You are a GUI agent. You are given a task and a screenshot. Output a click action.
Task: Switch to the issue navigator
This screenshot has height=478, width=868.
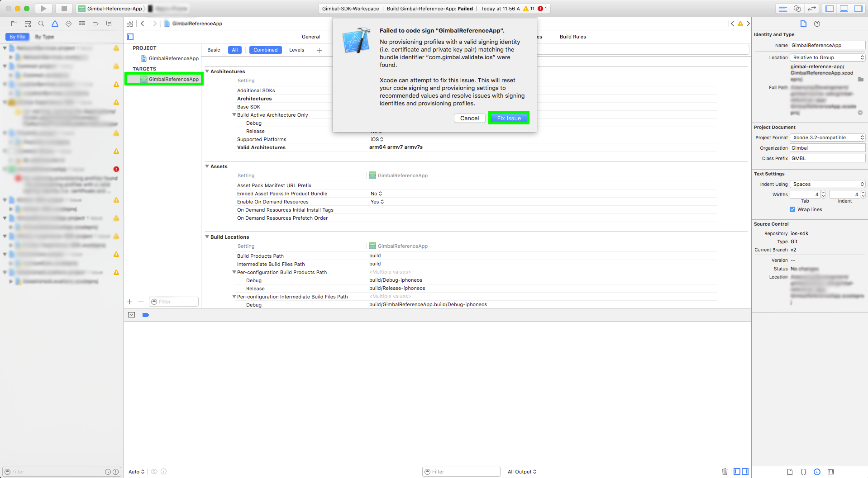tap(55, 24)
